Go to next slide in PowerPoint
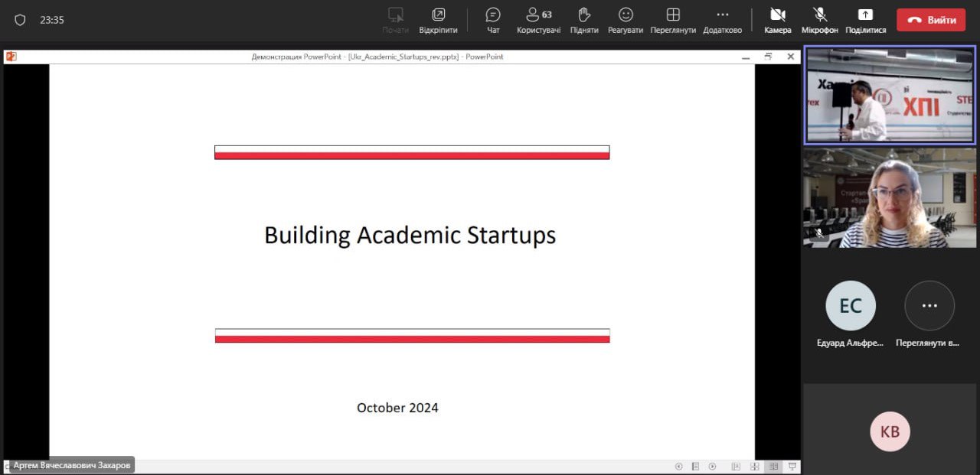The height and width of the screenshot is (475, 980). (x=712, y=467)
